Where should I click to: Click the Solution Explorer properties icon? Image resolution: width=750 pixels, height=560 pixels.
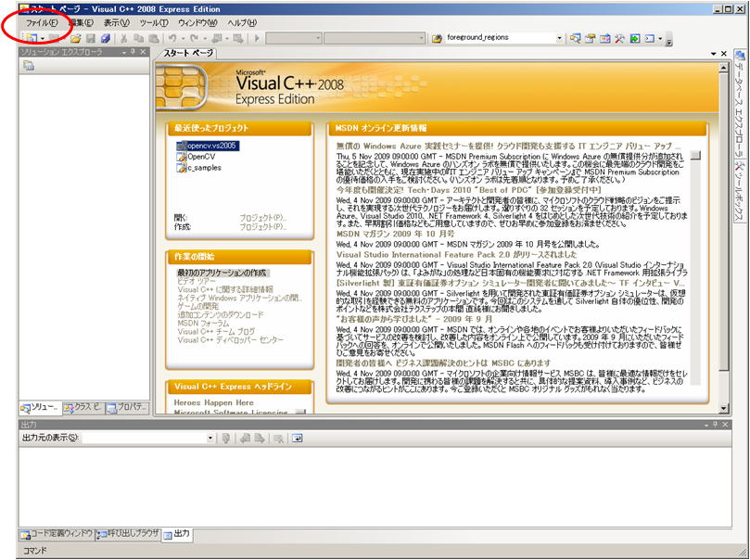29,66
